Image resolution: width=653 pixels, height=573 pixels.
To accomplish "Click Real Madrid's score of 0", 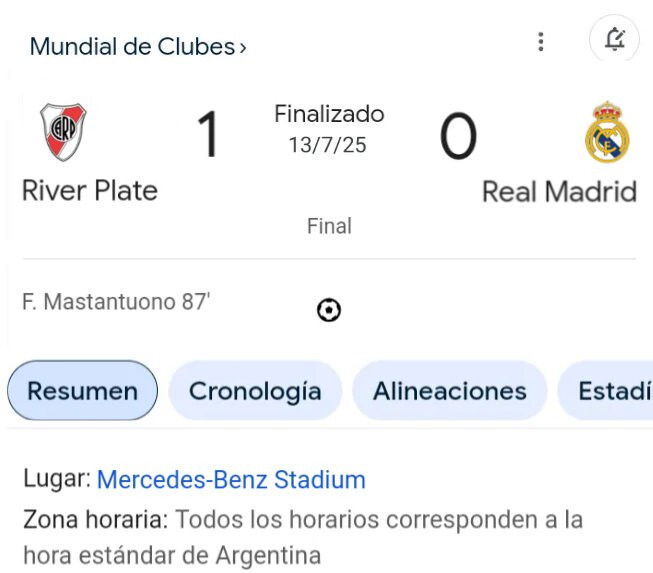I will point(458,135).
